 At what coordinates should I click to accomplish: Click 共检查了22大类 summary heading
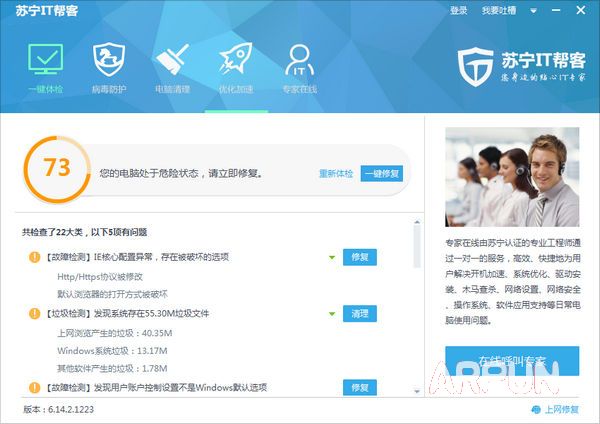click(x=85, y=232)
